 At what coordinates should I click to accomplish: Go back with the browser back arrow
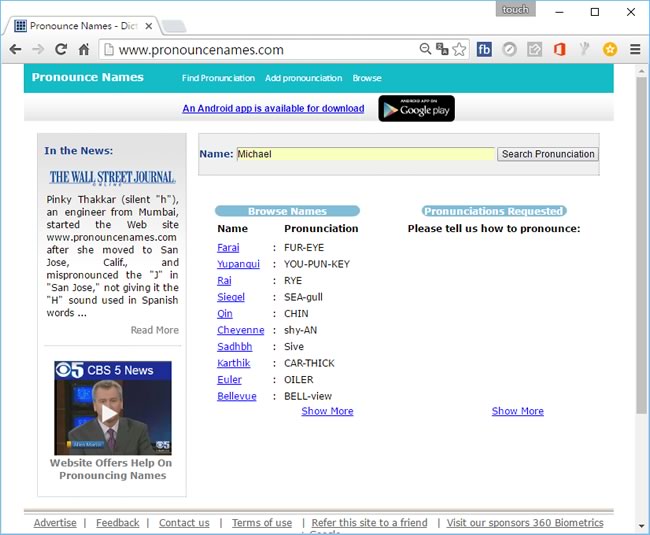pyautogui.click(x=15, y=50)
